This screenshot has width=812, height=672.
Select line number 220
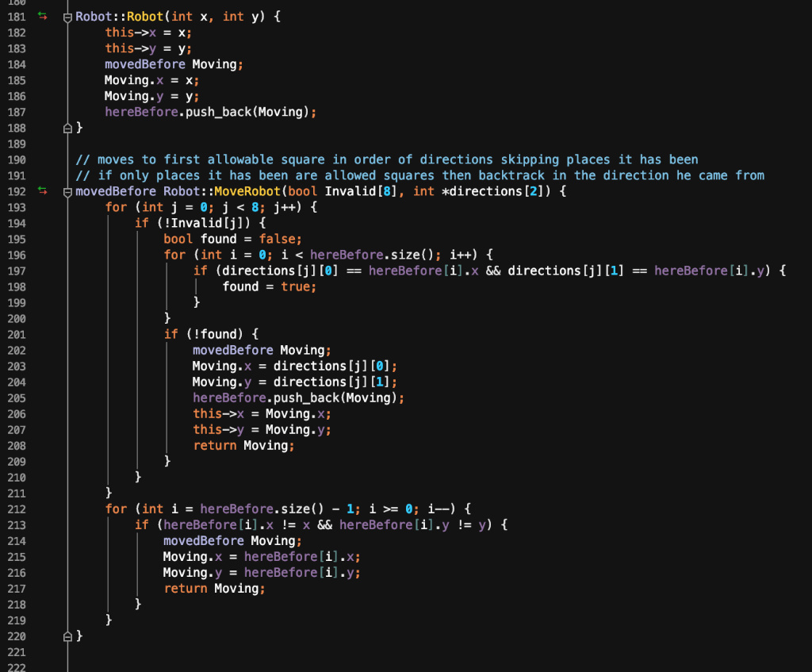[16, 636]
